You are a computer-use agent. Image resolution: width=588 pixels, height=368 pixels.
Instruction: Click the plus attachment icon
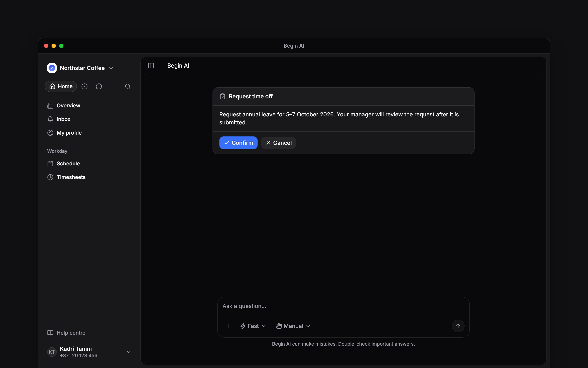(229, 326)
